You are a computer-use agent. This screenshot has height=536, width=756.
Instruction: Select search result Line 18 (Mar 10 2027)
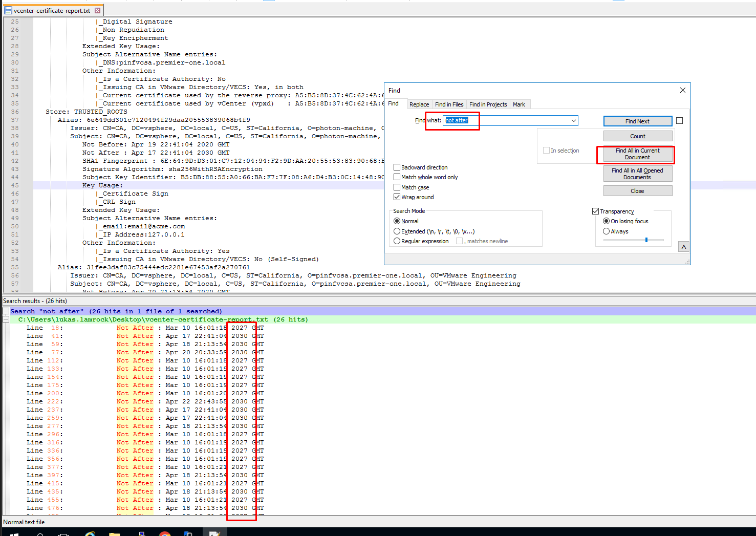tap(145, 328)
